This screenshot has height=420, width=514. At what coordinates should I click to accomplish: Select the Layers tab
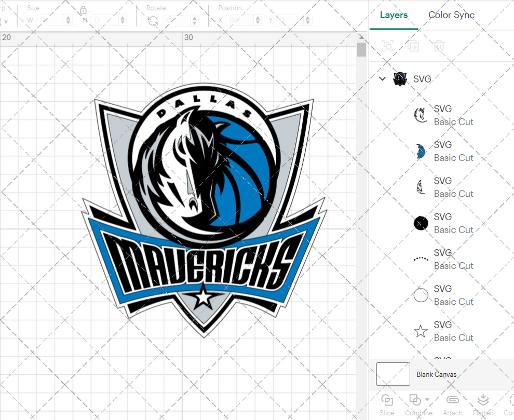point(394,15)
